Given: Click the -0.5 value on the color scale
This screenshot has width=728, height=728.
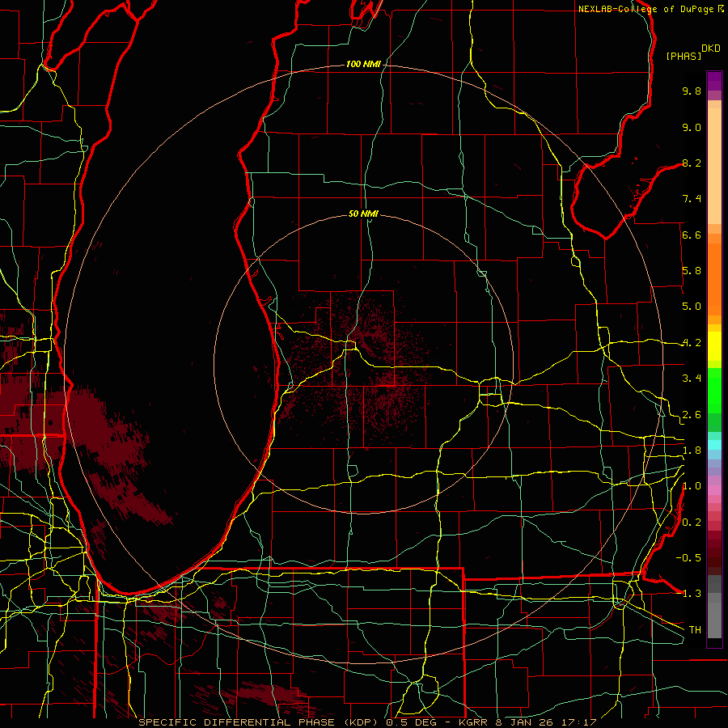Looking at the screenshot, I should pyautogui.click(x=688, y=558).
